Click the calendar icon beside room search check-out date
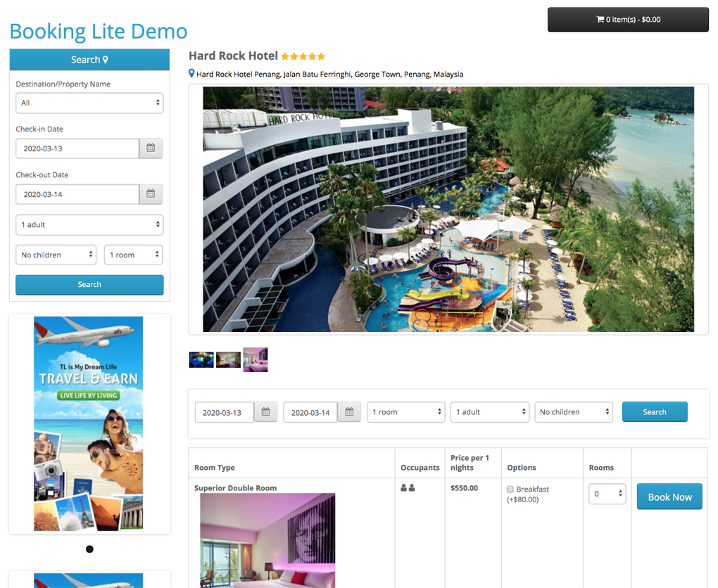 click(x=349, y=412)
